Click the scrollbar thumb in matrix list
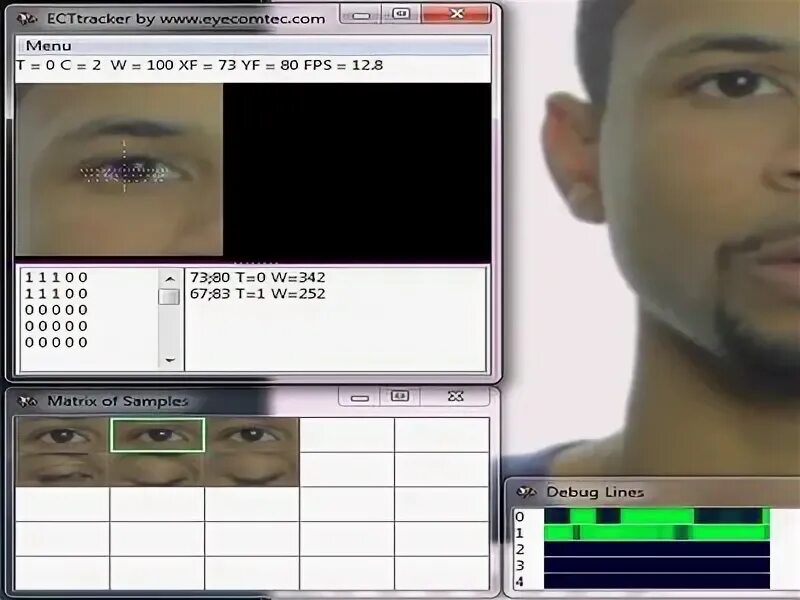The width and height of the screenshot is (800, 600). 169,296
